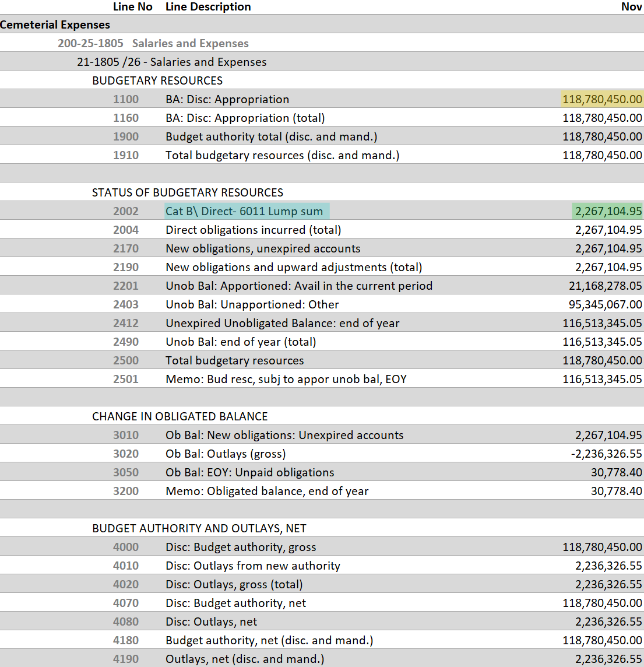Select the 'BUDGETARY RESOURCES' section heading
644x667 pixels.
click(x=157, y=80)
